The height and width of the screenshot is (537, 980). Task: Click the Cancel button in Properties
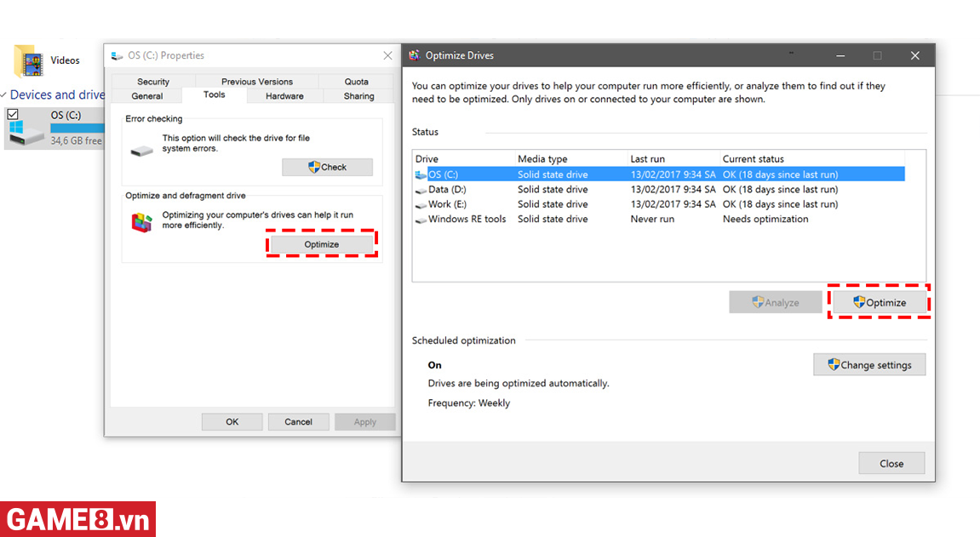pos(298,421)
